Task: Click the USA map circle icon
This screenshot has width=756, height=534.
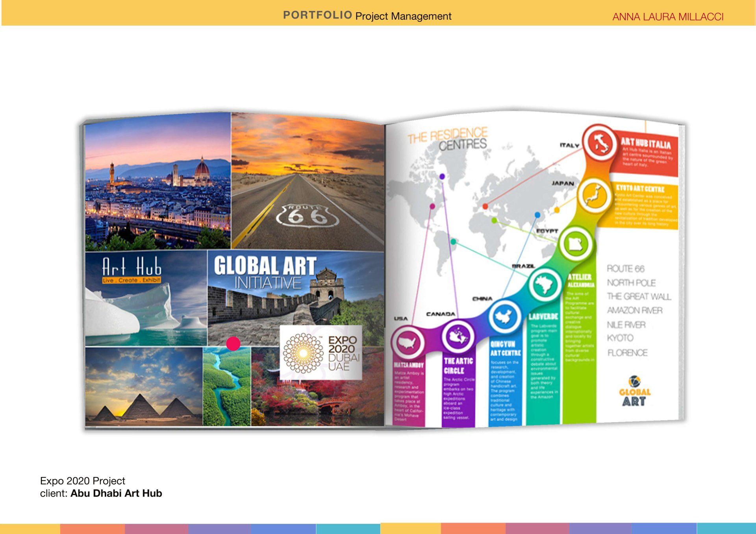Action: coord(408,343)
